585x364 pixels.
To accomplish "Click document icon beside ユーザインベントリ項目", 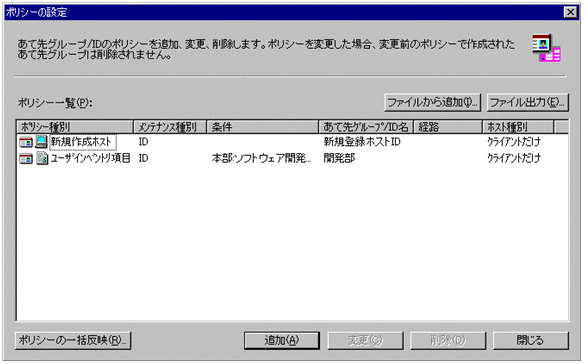I will point(42,159).
